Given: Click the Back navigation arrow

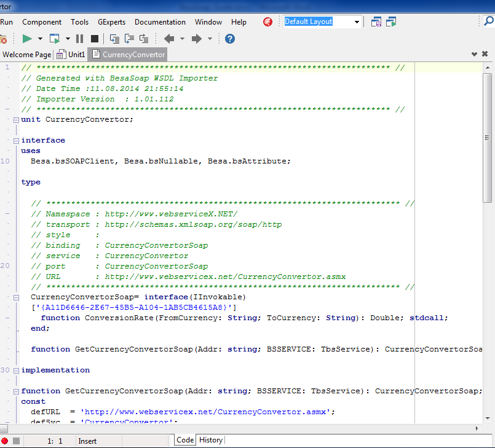Looking at the screenshot, I should 169,39.
